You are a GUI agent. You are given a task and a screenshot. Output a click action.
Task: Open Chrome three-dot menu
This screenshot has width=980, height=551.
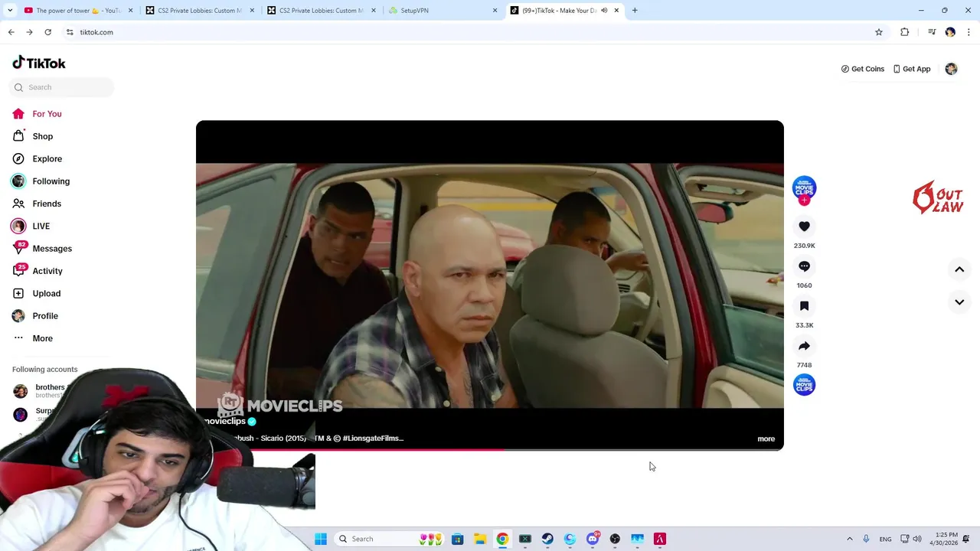[x=969, y=32]
